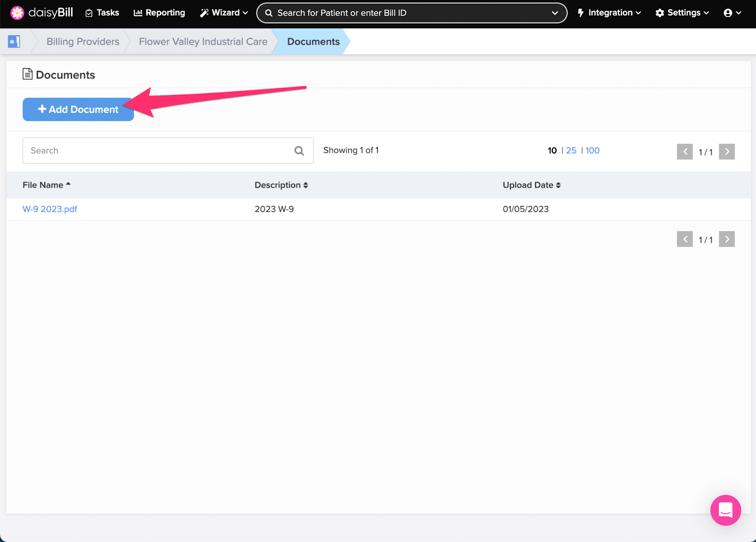Image resolution: width=756 pixels, height=542 pixels.
Task: Open the Reporting page
Action: tap(159, 13)
